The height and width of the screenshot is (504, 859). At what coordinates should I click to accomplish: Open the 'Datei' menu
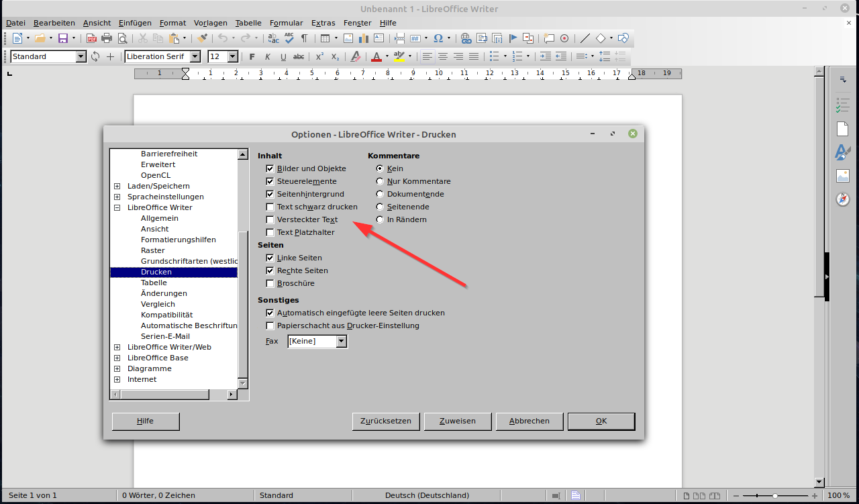(x=15, y=23)
